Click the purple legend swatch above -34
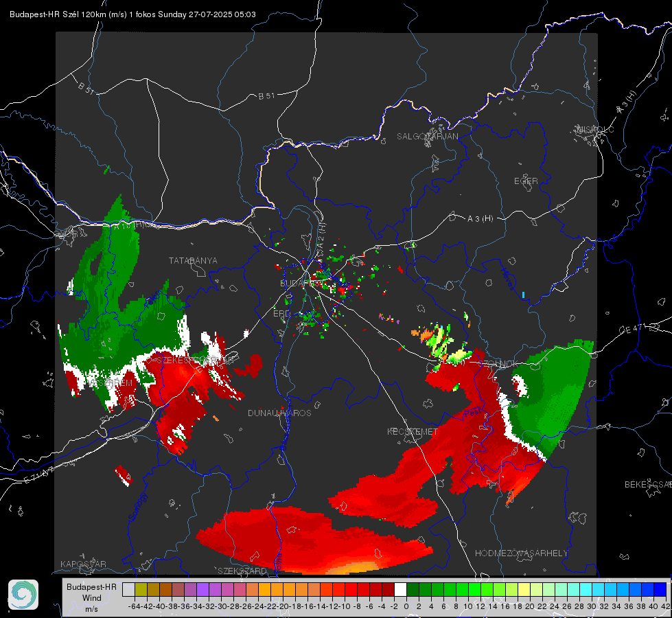This screenshot has height=618, width=672. 202,590
